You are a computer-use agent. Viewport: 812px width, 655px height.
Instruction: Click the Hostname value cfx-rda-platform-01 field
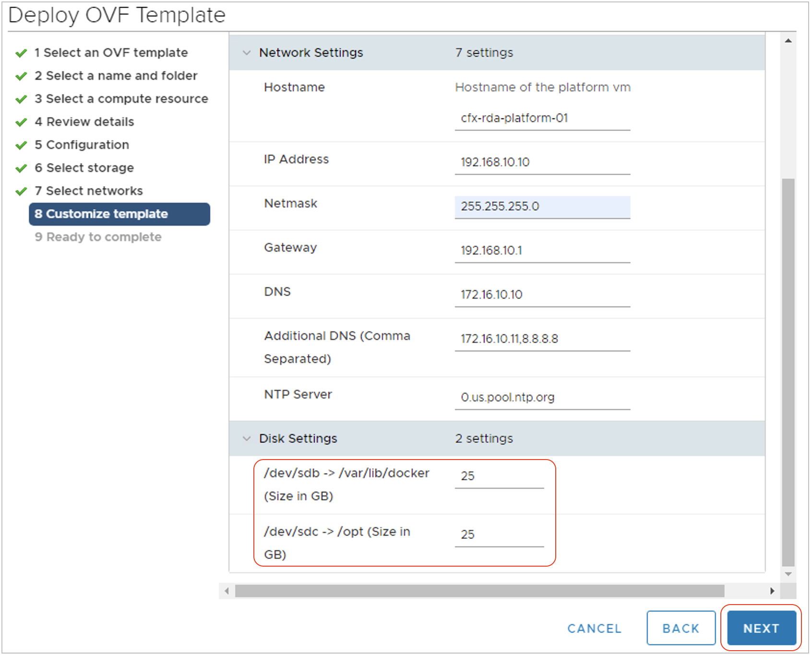point(541,118)
